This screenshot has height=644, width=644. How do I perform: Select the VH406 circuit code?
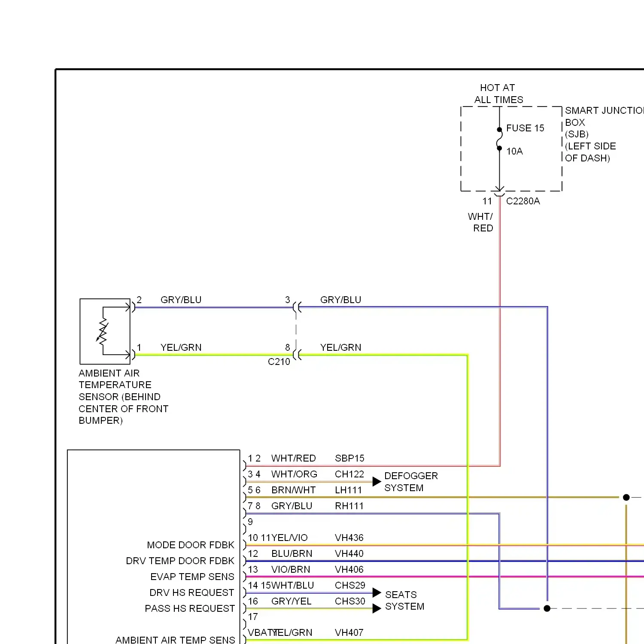tap(349, 570)
